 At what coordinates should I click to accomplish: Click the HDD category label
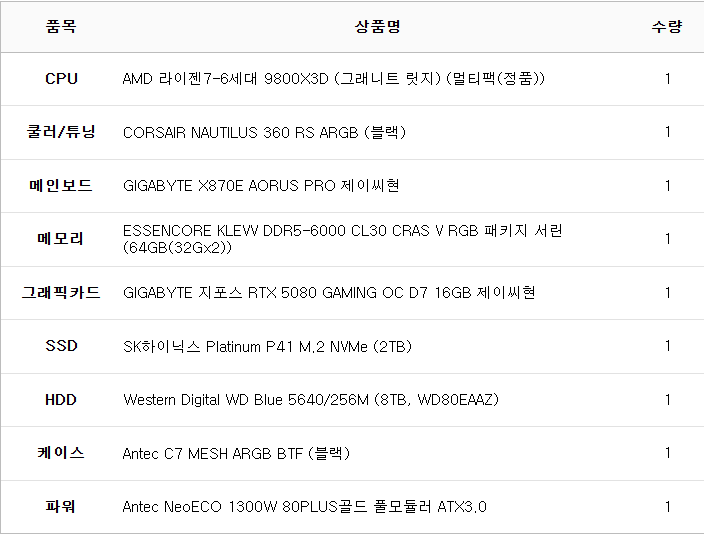61,400
